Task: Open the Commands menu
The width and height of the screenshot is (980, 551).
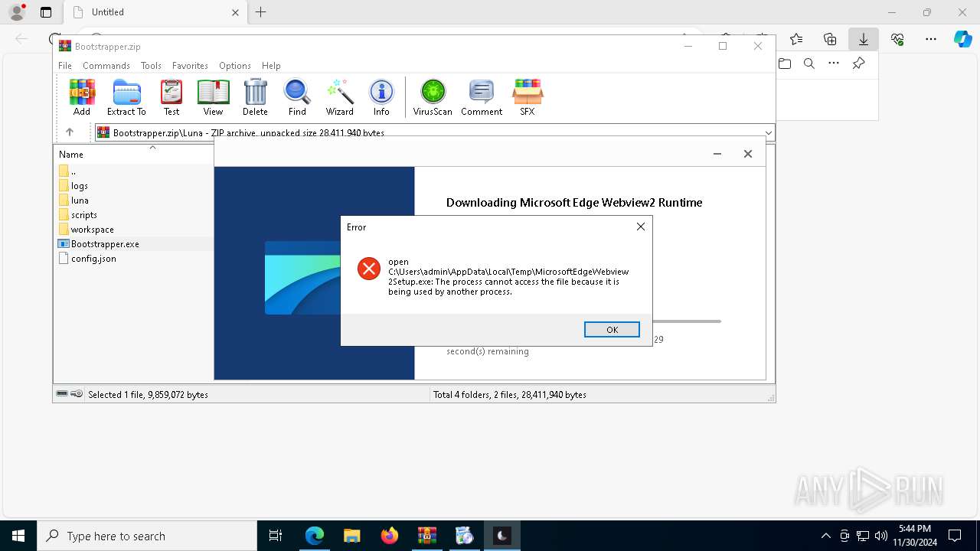Action: coord(106,66)
